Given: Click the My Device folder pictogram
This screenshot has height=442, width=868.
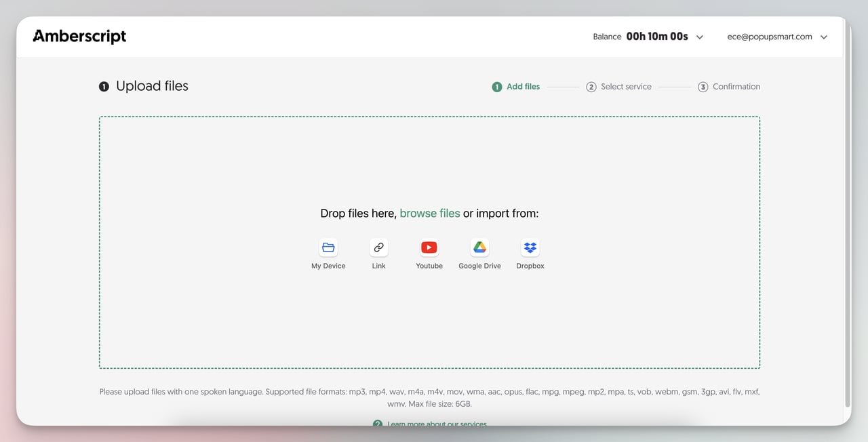Looking at the screenshot, I should click(328, 247).
